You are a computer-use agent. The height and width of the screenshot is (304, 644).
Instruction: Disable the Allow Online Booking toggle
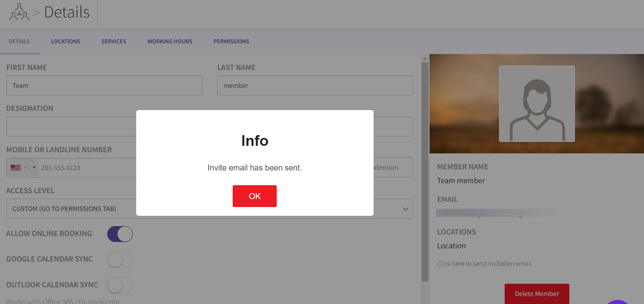[120, 234]
